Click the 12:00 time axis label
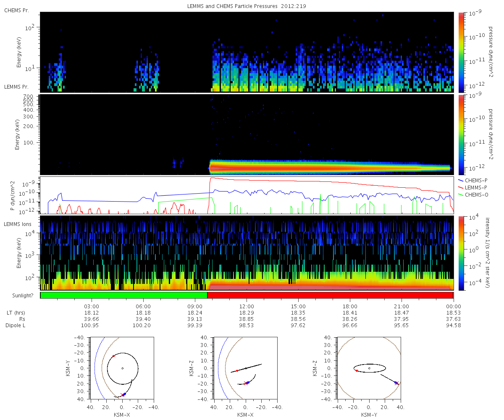Image resolution: width=504 pixels, height=420 pixels. (247, 306)
